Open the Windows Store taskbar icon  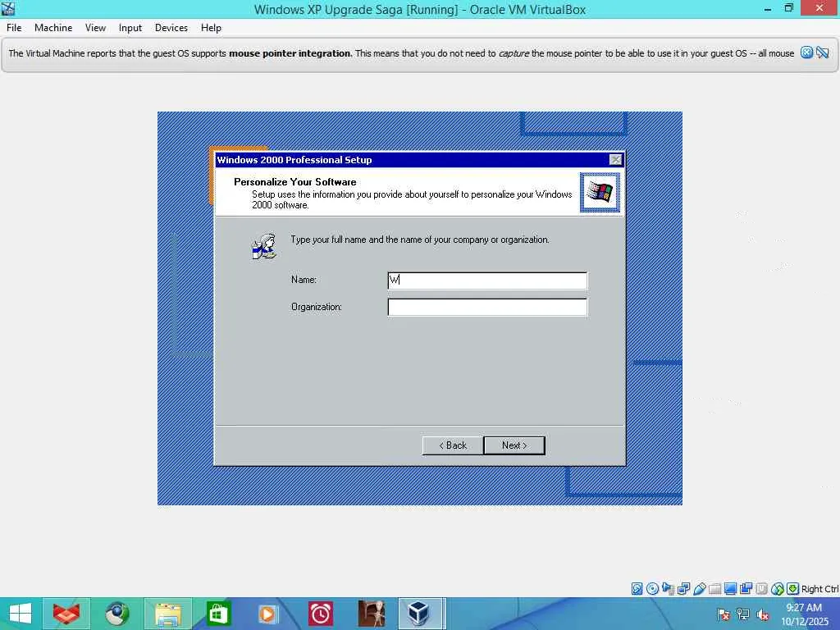(x=218, y=614)
